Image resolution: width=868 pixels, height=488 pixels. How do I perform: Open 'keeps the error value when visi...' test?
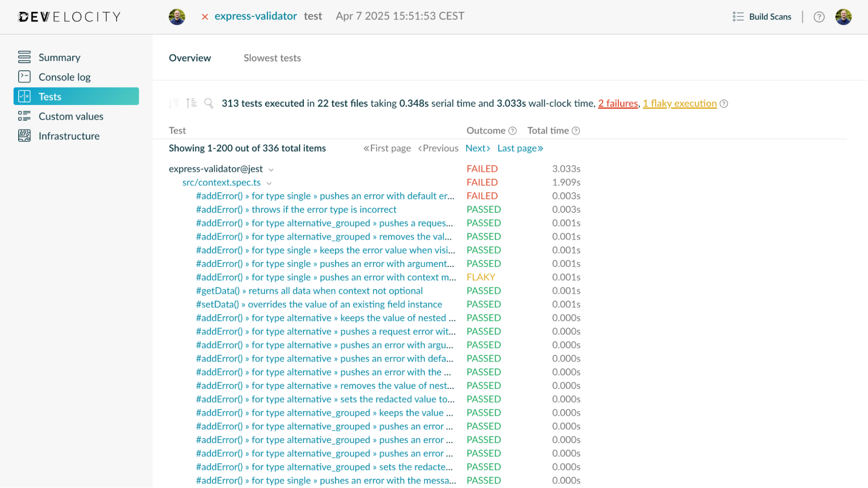click(x=326, y=250)
